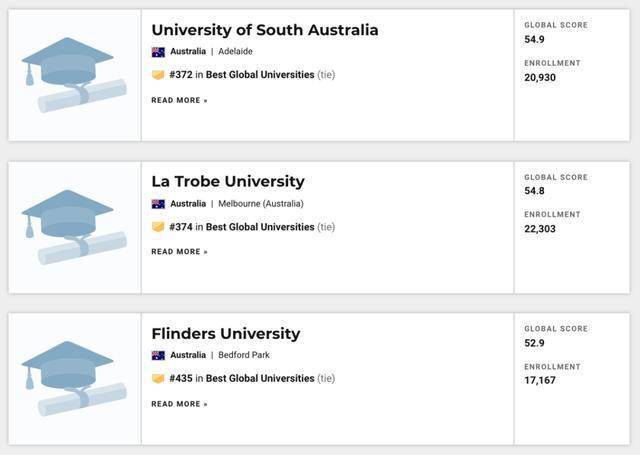Click the ranking badge icon beside #435

158,379
